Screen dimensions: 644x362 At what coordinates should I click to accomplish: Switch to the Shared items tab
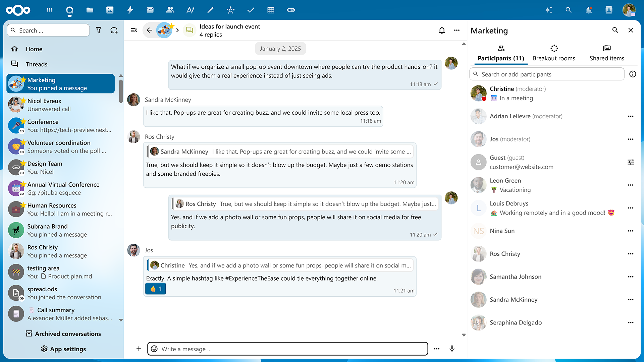click(606, 53)
